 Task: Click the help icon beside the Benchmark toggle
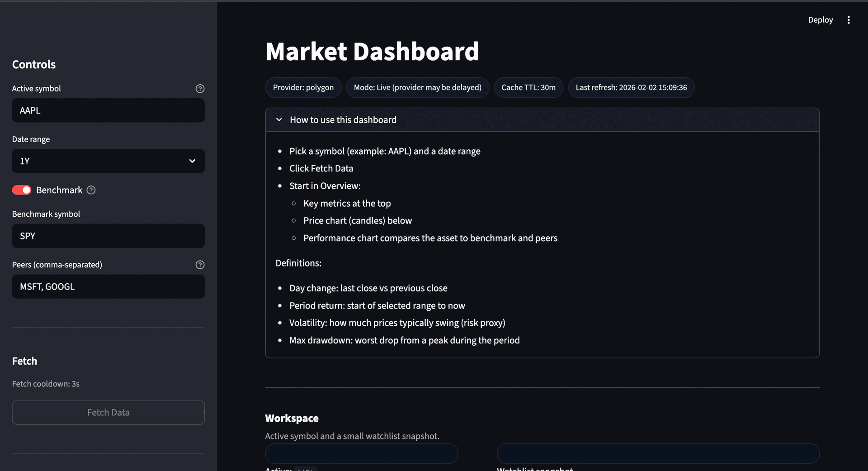[x=90, y=190]
